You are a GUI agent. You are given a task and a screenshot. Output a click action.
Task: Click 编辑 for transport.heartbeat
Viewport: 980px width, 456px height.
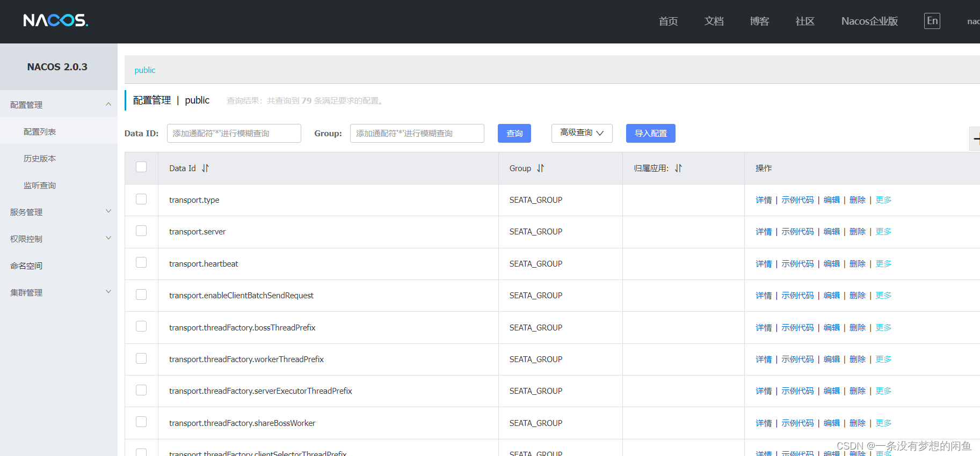[x=832, y=264]
